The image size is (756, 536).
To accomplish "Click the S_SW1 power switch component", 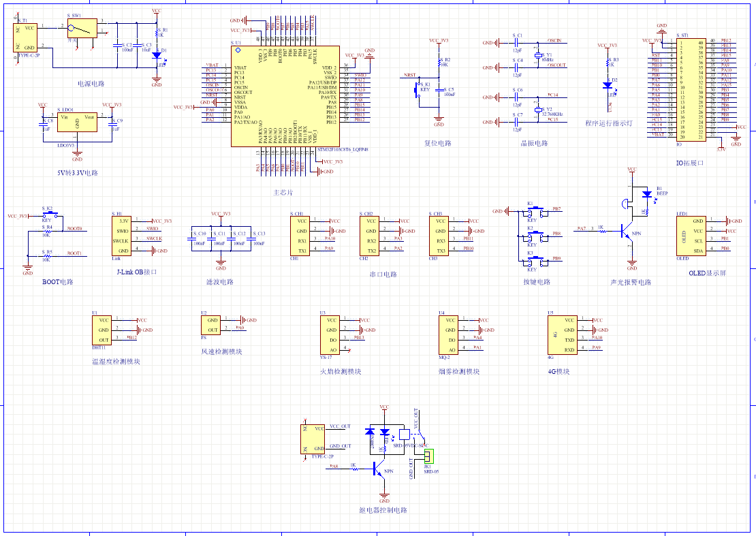I will tap(82, 28).
